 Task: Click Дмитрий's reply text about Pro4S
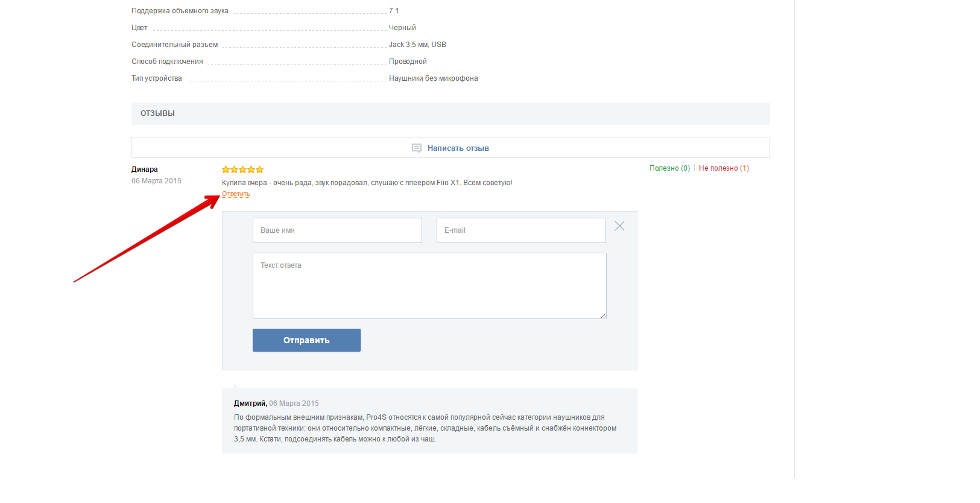pos(425,428)
